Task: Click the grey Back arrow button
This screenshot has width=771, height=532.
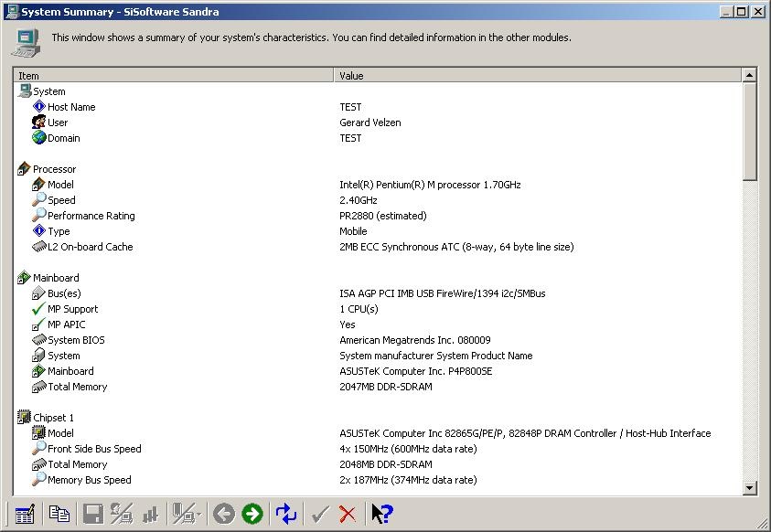Action: point(224,515)
